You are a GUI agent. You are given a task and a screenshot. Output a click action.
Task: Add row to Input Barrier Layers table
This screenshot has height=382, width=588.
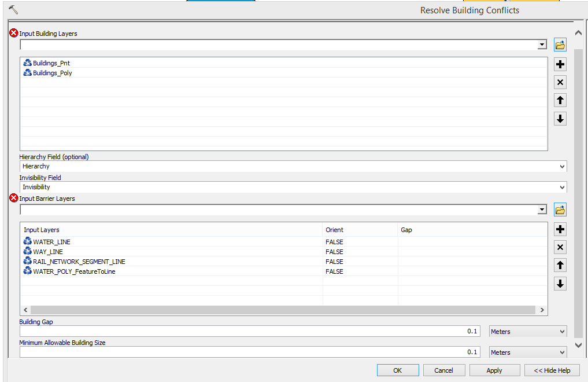(x=560, y=229)
